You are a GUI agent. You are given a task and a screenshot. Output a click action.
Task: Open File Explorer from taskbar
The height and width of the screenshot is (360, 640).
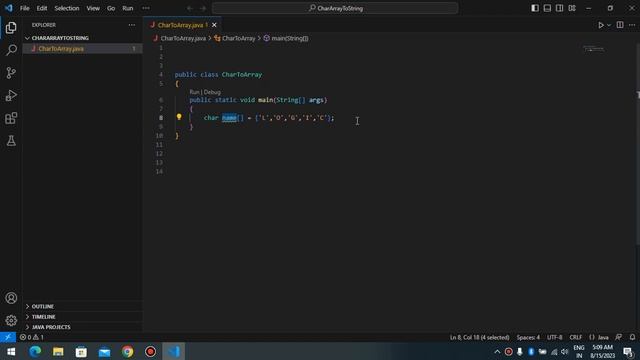pyautogui.click(x=58, y=351)
